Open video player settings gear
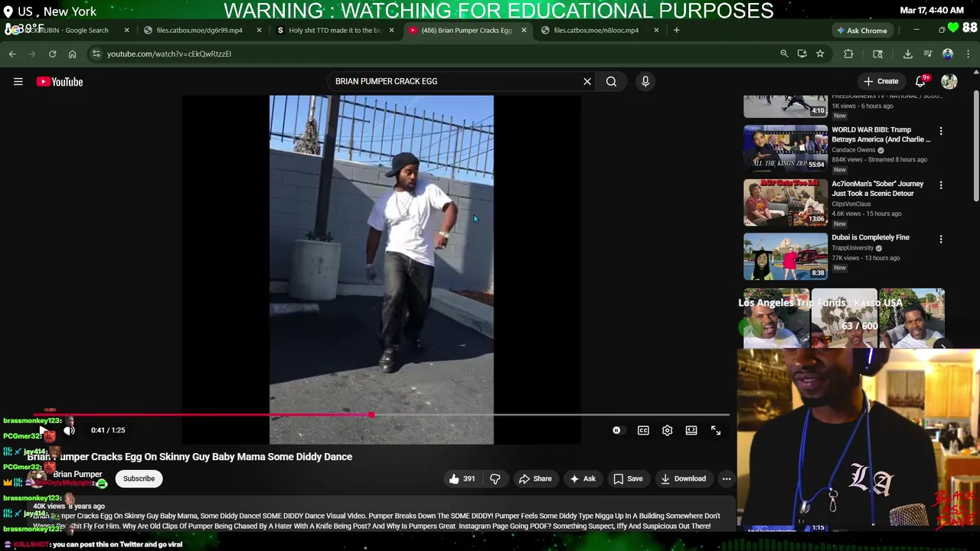Image resolution: width=980 pixels, height=551 pixels. click(667, 430)
